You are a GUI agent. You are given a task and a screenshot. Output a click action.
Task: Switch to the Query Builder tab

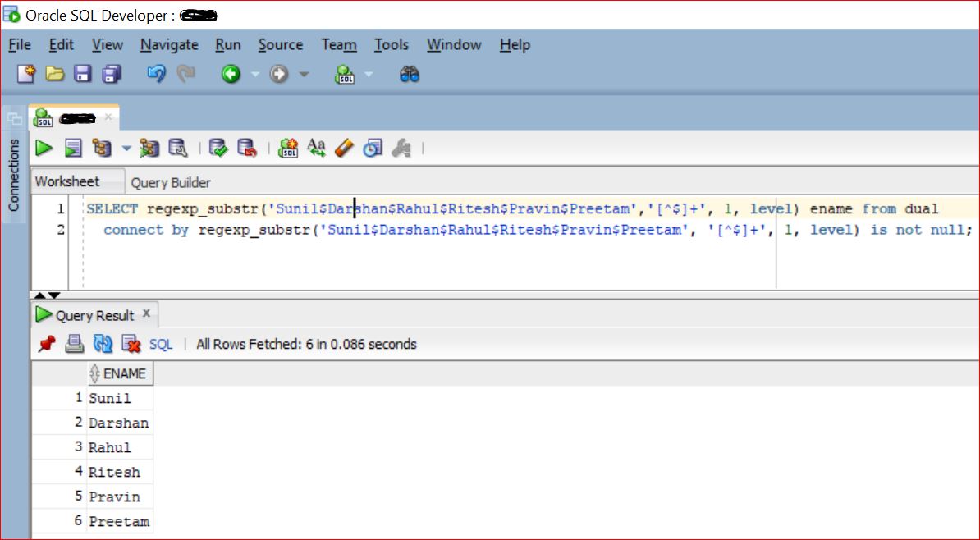171,181
